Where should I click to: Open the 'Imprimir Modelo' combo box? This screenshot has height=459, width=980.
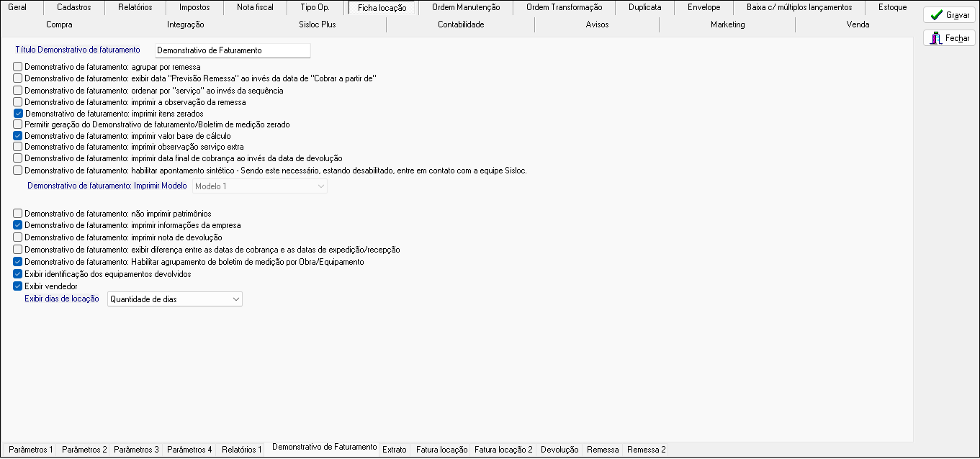[260, 186]
